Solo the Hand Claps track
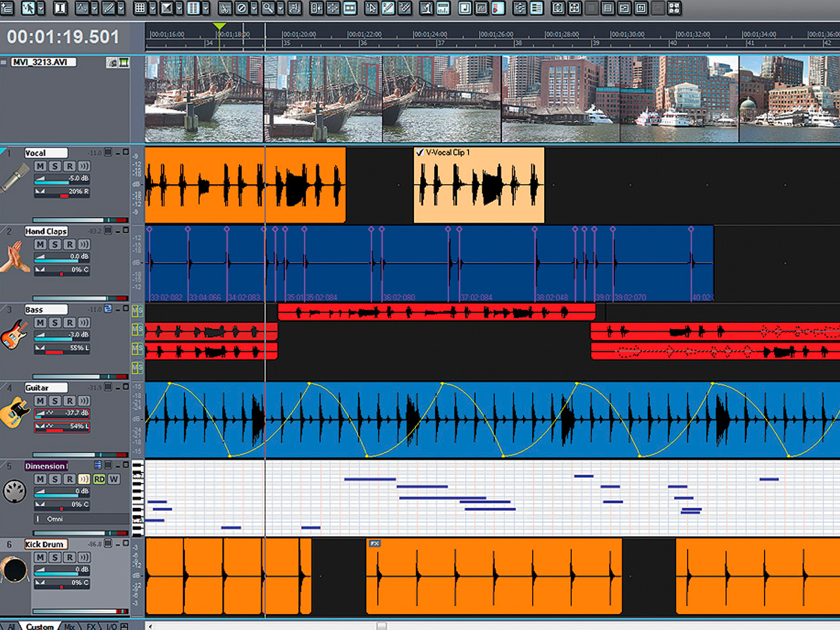 pos(55,245)
